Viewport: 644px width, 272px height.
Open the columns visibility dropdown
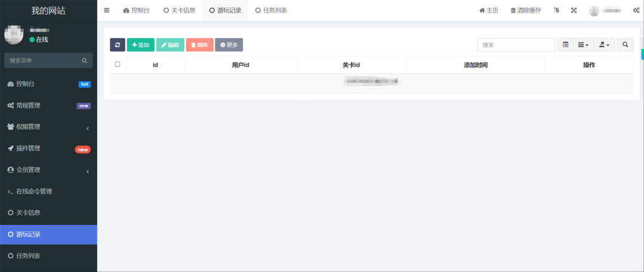coord(584,45)
